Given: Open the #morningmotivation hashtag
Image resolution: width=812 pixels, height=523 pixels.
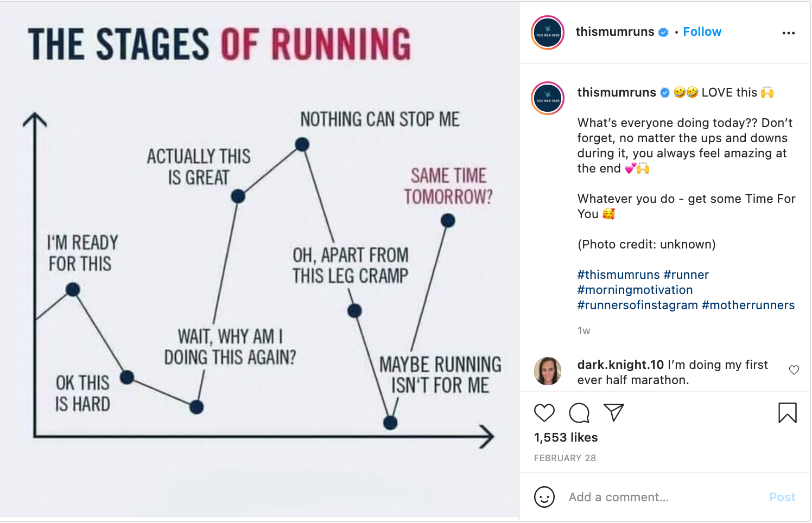Looking at the screenshot, I should [x=635, y=290].
